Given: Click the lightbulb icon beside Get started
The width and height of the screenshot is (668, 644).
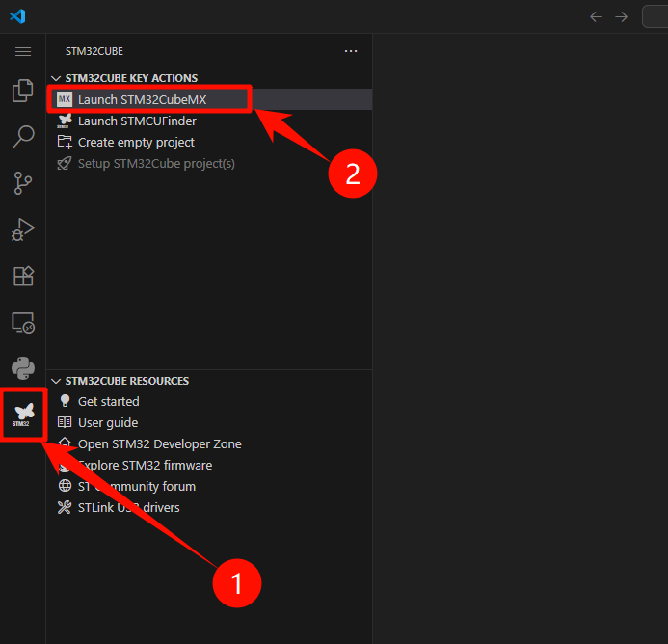Looking at the screenshot, I should coord(65,401).
